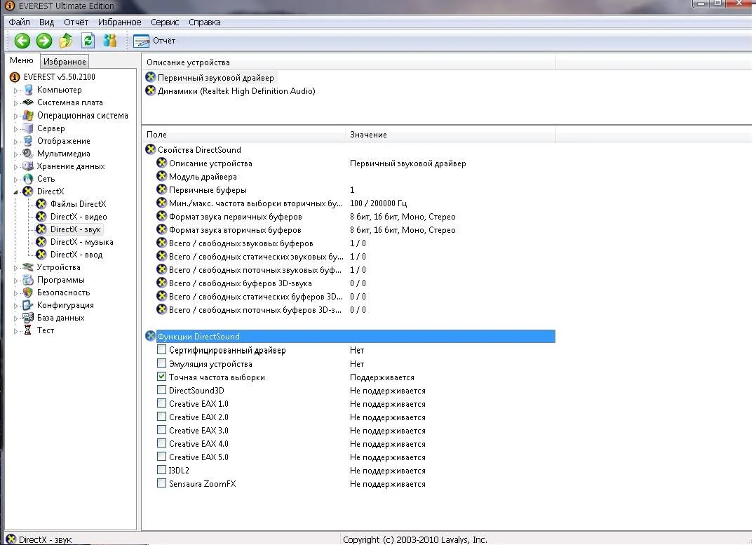This screenshot has width=756, height=545.
Task: Expand the Сеть tree node
Action: (x=15, y=179)
